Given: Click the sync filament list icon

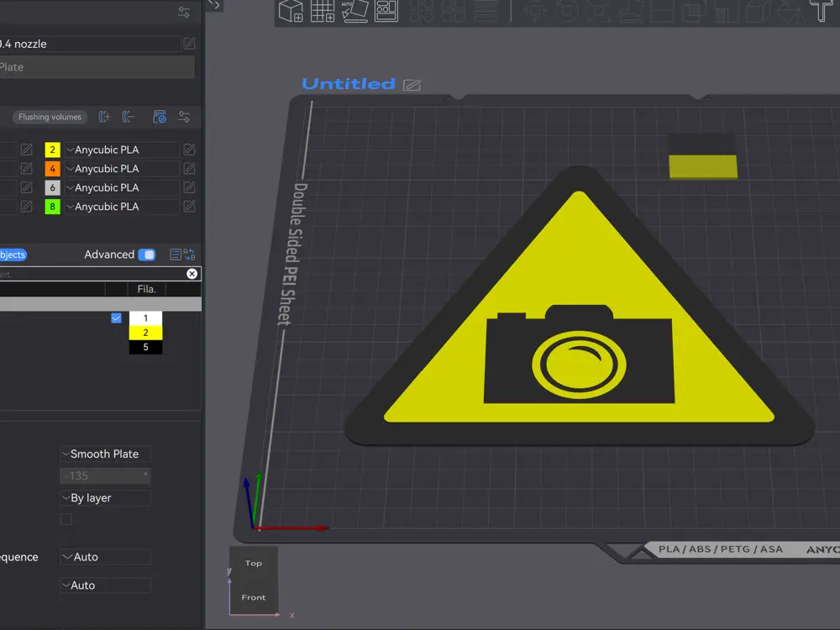Looking at the screenshot, I should coord(160,117).
